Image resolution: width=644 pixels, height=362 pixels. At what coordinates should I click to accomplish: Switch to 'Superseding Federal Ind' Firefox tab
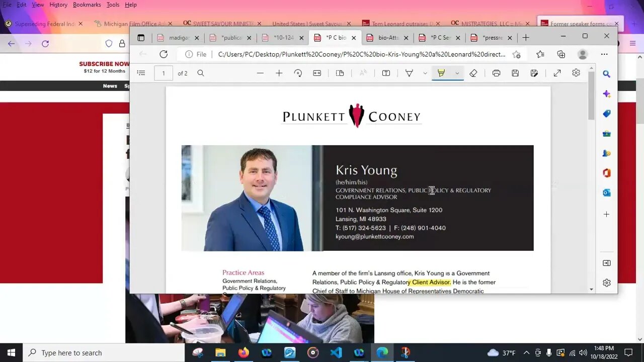43,24
